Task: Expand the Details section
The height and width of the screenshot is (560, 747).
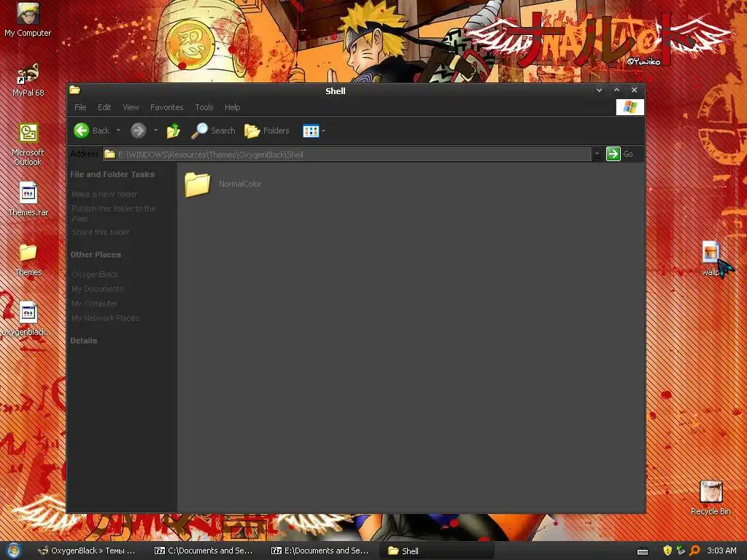Action: (x=84, y=341)
